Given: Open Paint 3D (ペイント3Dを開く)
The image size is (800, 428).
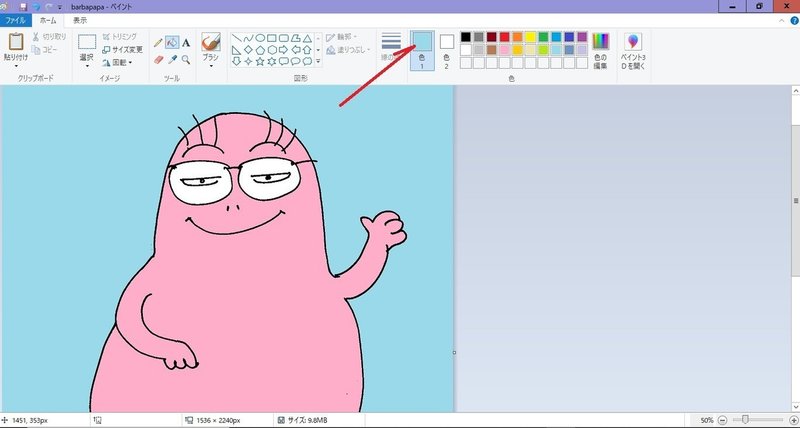Looking at the screenshot, I should click(x=633, y=51).
